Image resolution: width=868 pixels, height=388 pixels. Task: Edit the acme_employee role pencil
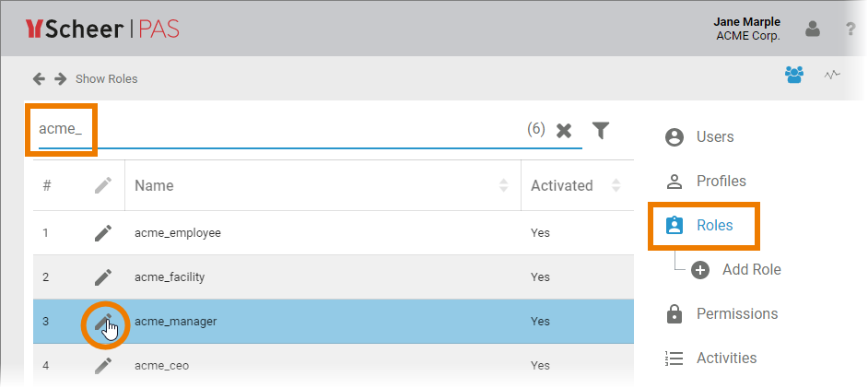coord(103,233)
